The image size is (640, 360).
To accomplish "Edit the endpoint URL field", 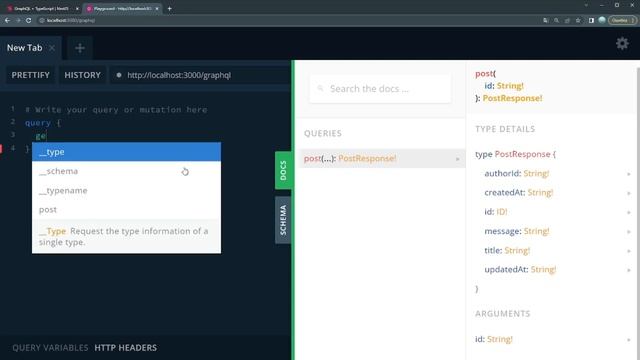I will pyautogui.click(x=200, y=75).
